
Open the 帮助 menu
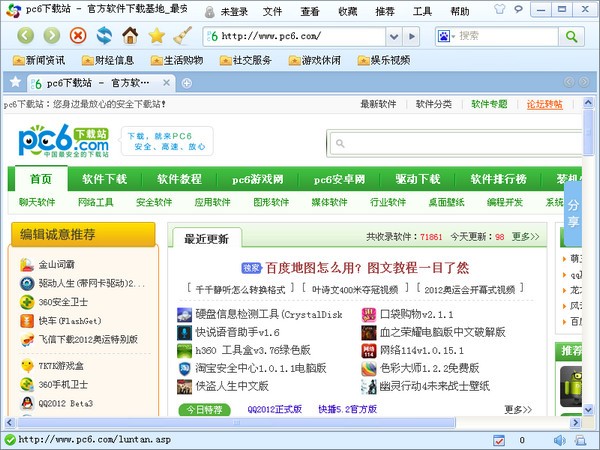[x=460, y=12]
